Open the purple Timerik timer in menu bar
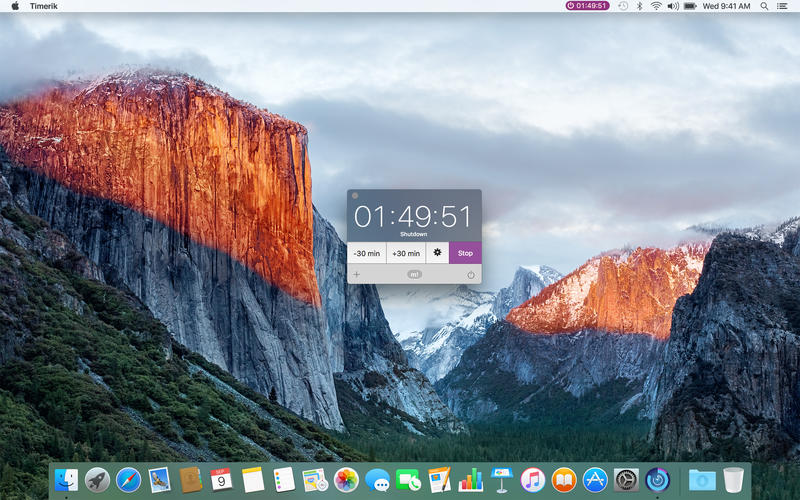 587,6
